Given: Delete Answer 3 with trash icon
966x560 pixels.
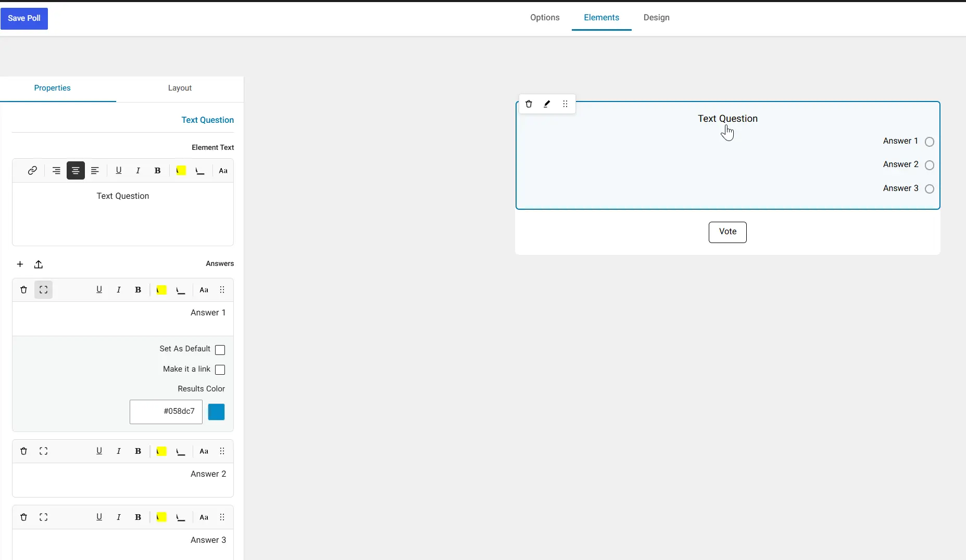Looking at the screenshot, I should (x=23, y=517).
